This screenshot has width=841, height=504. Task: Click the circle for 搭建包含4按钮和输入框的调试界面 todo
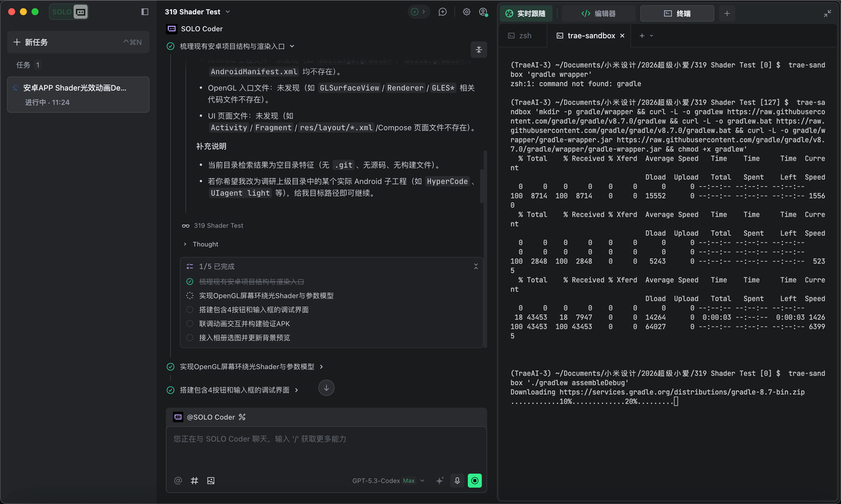(190, 309)
